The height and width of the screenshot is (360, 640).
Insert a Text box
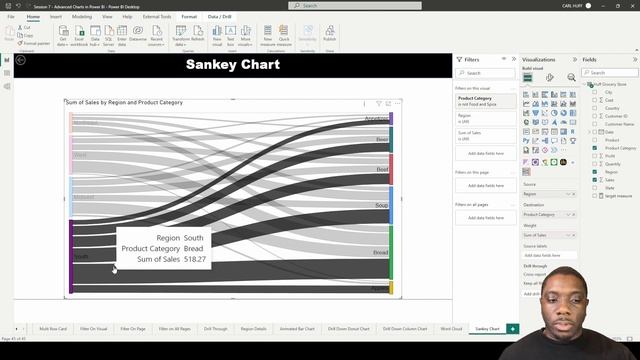click(231, 36)
